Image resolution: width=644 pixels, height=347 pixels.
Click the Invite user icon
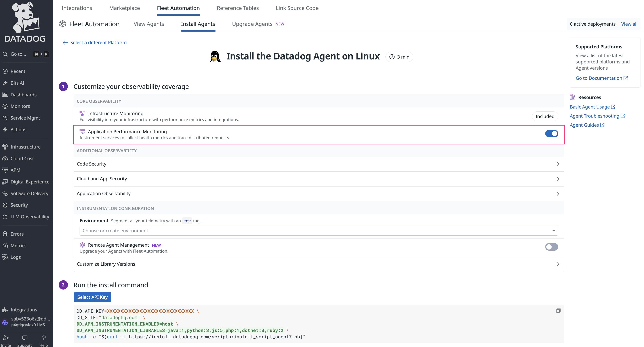(6, 338)
